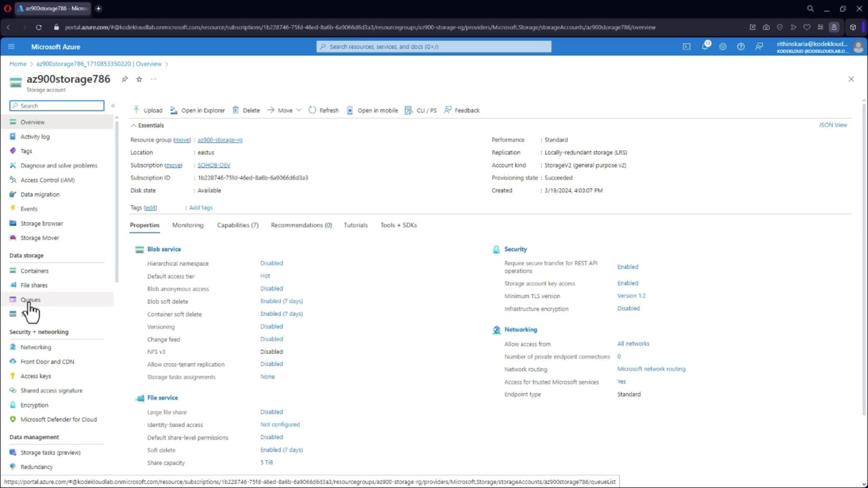The image size is (868, 488).
Task: Click the Add tags link
Action: coord(201,208)
